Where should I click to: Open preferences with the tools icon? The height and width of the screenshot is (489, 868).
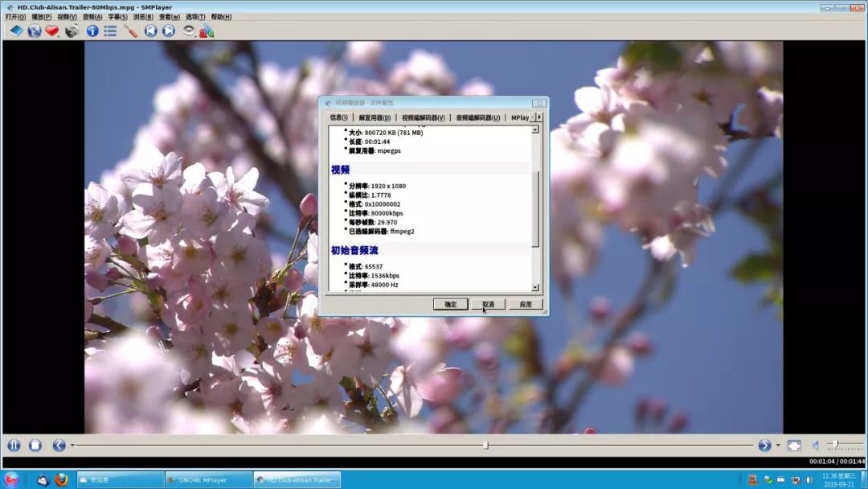tap(130, 31)
